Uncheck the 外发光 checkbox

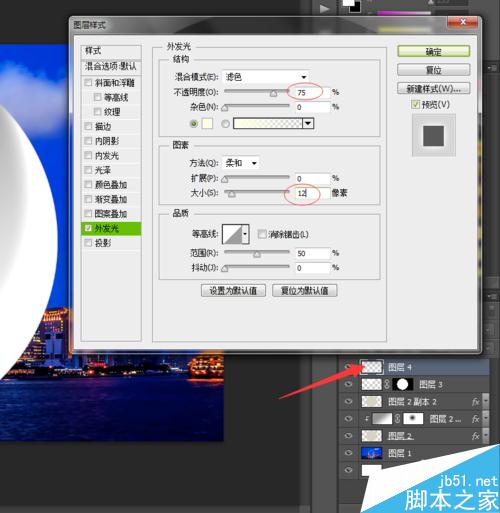click(88, 228)
